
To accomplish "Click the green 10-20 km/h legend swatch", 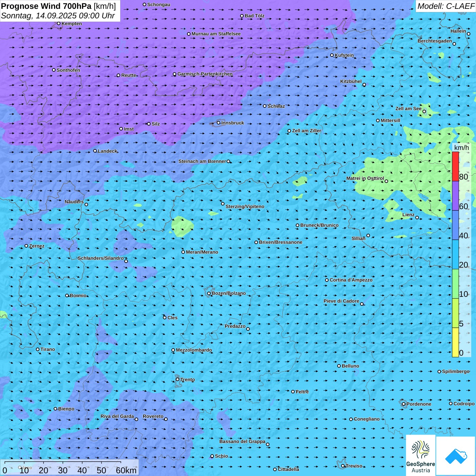I will click(x=455, y=284).
